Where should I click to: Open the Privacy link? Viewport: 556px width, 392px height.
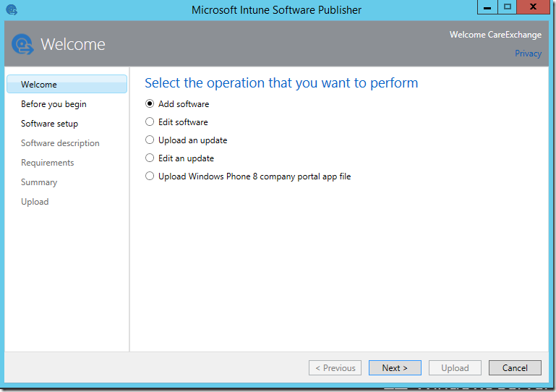click(528, 54)
